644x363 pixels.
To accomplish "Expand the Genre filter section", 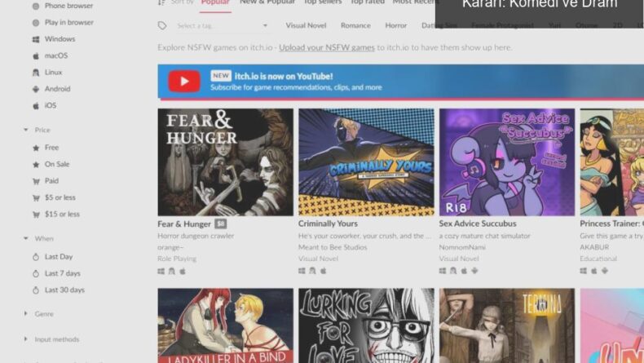I will [39, 314].
